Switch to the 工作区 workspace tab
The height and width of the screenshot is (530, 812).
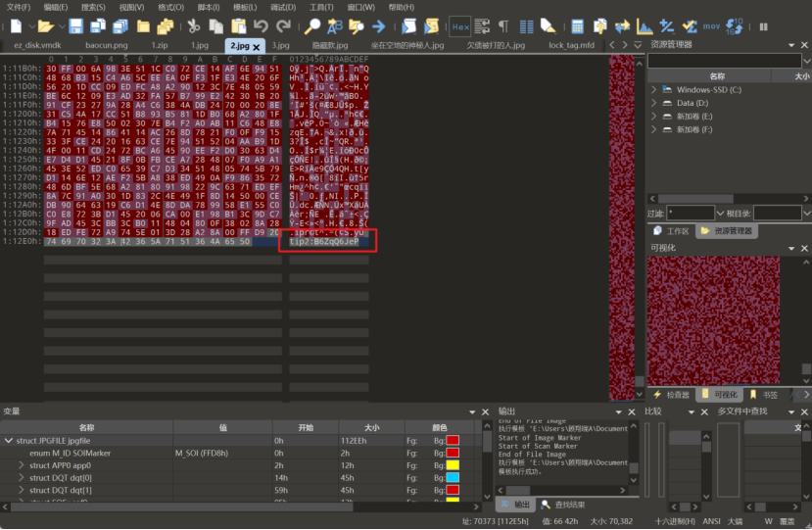[x=678, y=231]
